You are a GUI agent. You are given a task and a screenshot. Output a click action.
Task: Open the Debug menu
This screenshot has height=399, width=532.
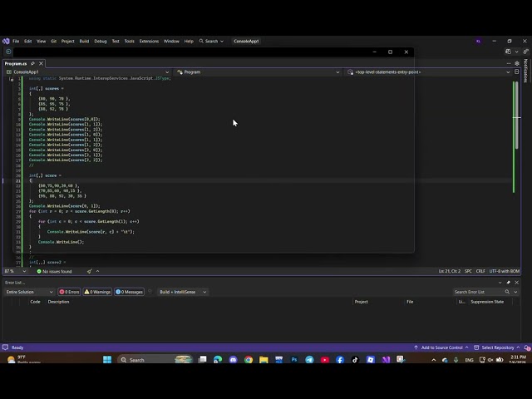pos(101,41)
